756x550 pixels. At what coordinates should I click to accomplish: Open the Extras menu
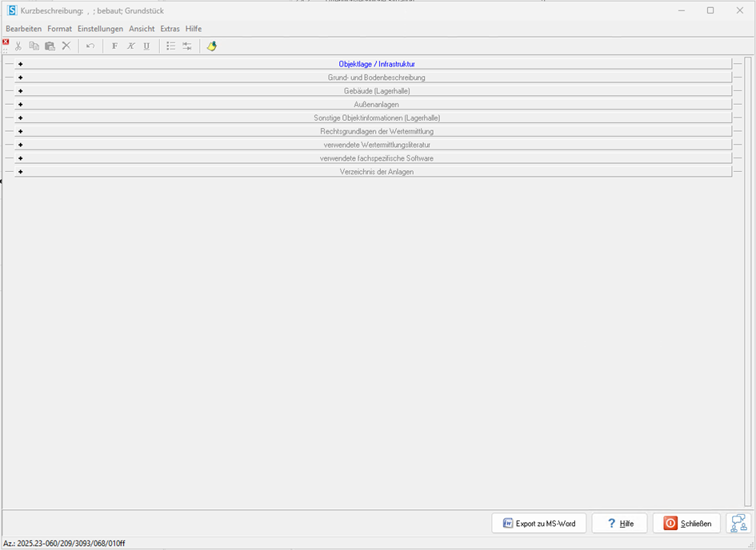coord(170,29)
